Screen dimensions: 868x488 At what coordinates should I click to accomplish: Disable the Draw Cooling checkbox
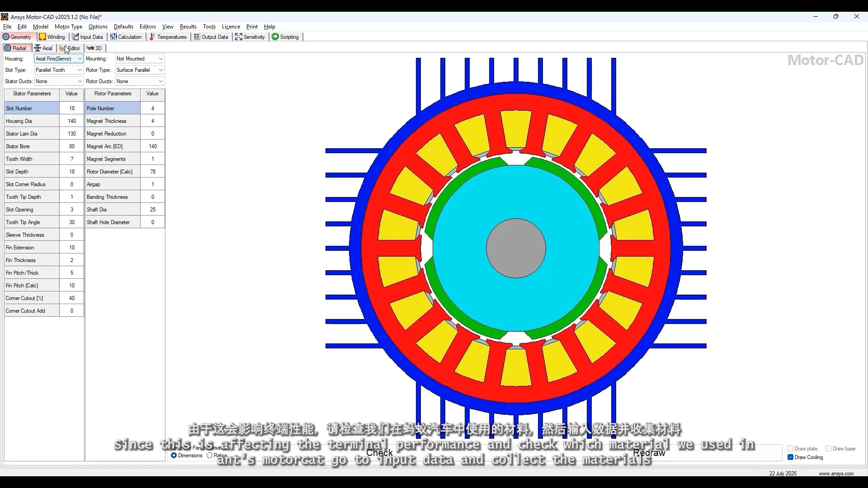790,457
